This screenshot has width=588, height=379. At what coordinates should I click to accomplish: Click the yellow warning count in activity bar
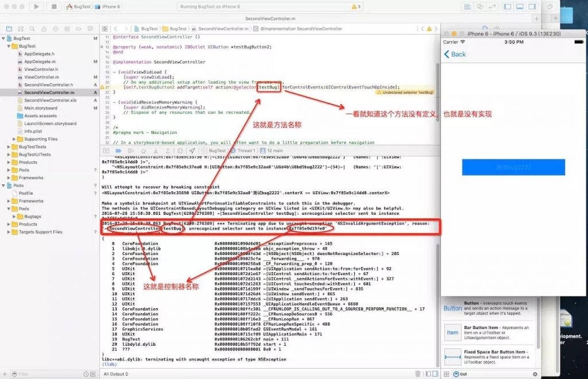point(356,6)
